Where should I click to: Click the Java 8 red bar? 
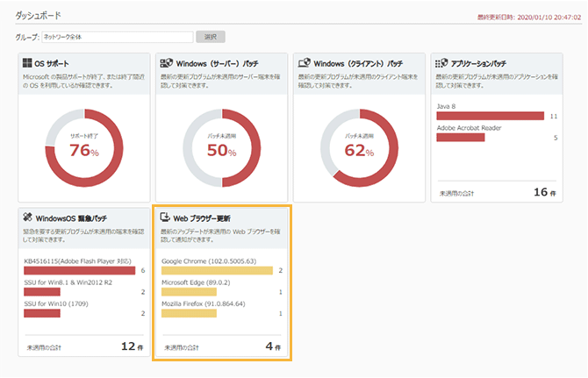point(491,116)
